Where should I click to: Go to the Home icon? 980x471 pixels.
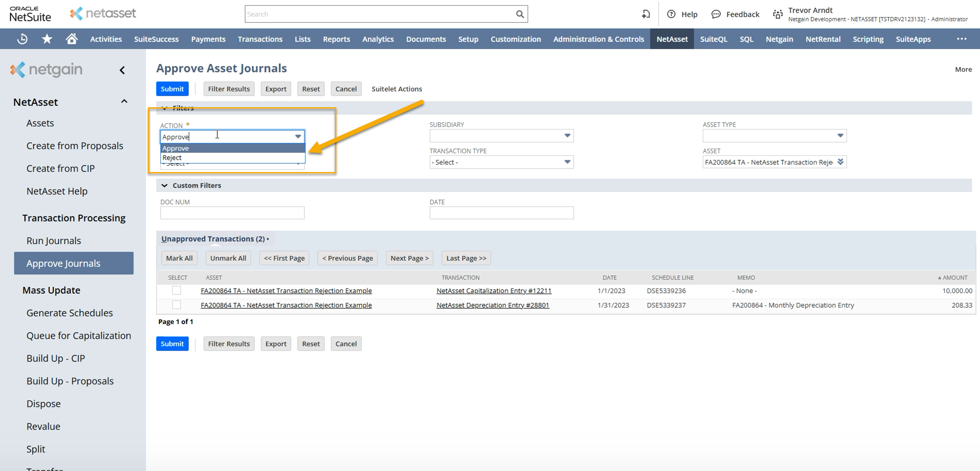[x=71, y=39]
